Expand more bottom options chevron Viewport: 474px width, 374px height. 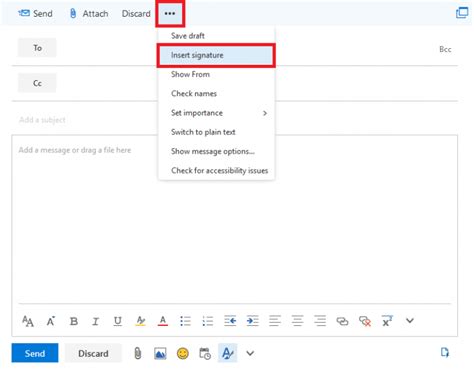click(x=250, y=353)
